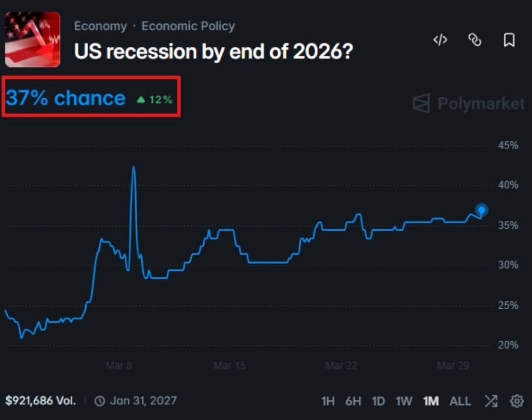Click the US recession market title
The height and width of the screenshot is (420, 532).
coord(213,52)
